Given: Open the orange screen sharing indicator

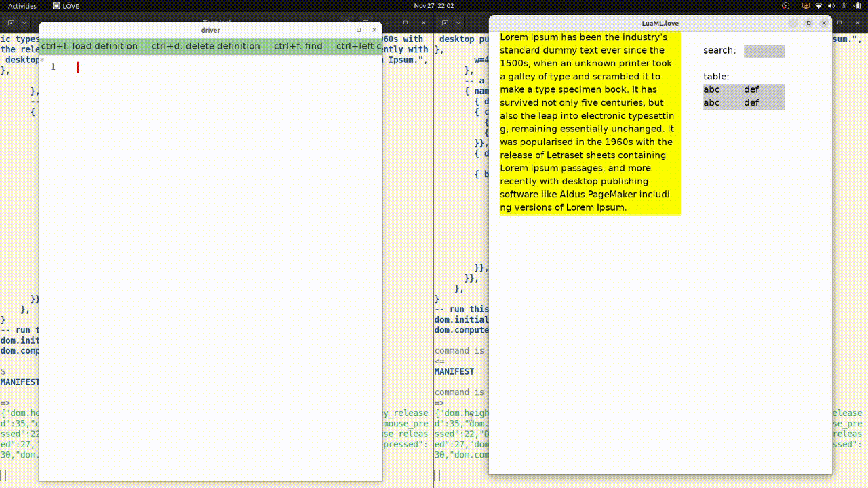Looking at the screenshot, I should [x=806, y=6].
